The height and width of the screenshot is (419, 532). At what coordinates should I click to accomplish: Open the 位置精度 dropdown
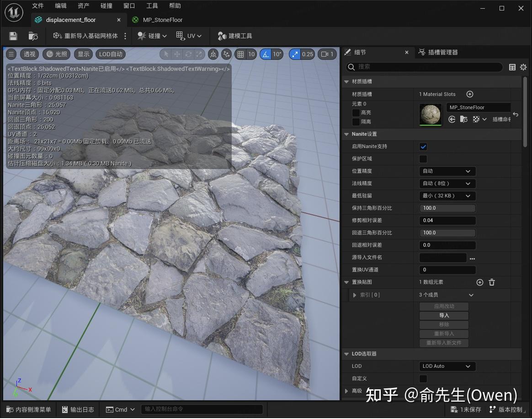coord(447,171)
